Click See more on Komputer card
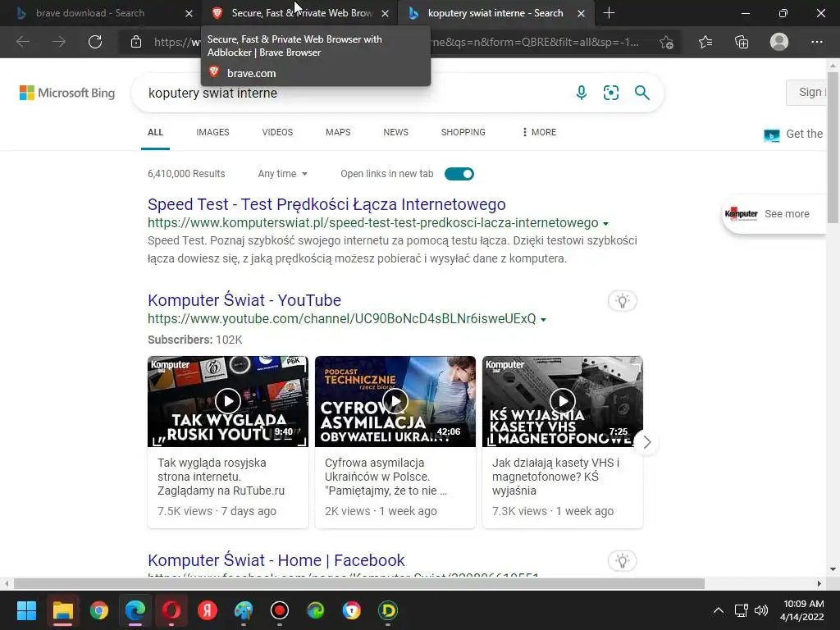The width and height of the screenshot is (840, 630). click(x=787, y=214)
